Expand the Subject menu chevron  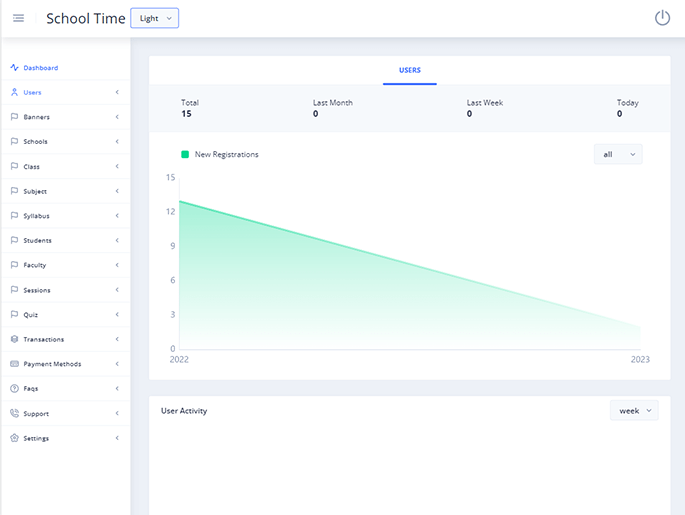pos(117,191)
